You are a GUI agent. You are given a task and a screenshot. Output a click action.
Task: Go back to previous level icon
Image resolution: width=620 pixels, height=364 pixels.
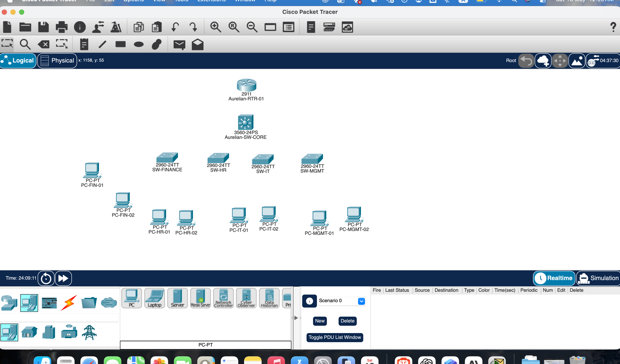coord(526,61)
